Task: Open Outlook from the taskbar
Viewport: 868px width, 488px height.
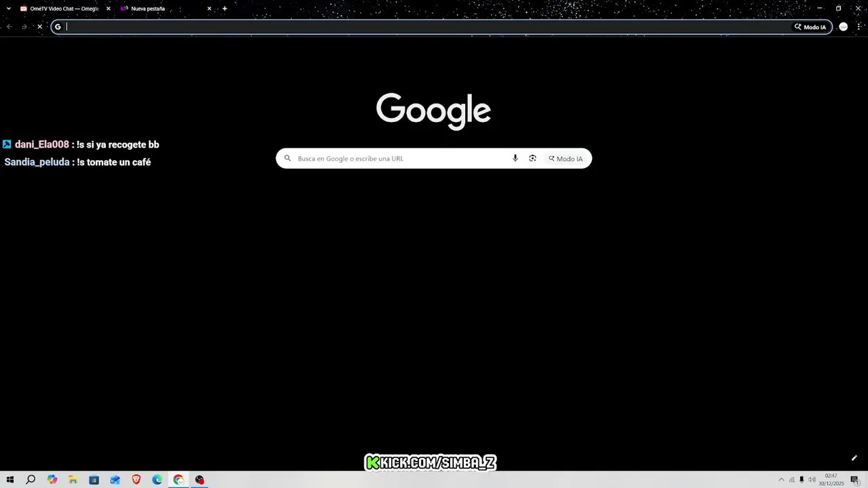Action: pyautogui.click(x=115, y=480)
